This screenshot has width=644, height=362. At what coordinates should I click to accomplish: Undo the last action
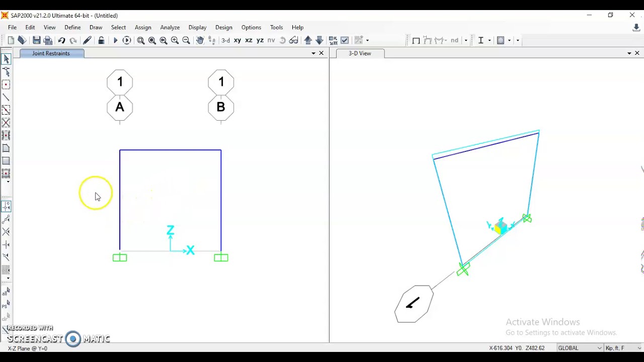(61, 40)
